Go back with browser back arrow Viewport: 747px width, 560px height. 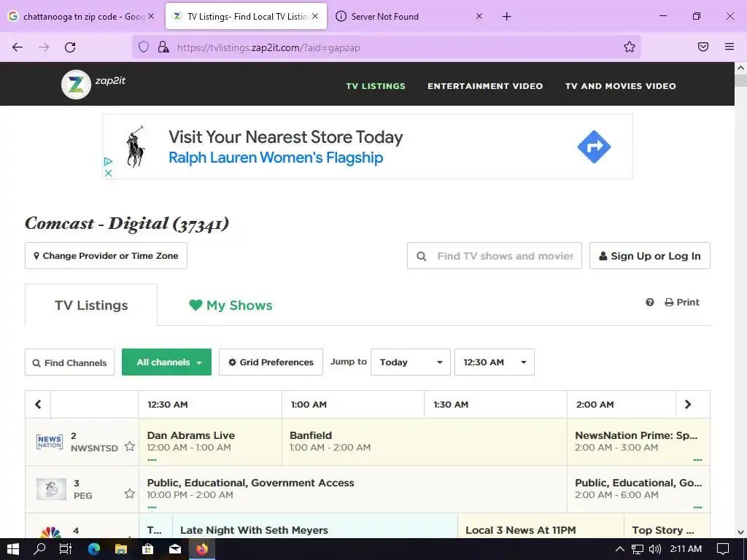click(18, 47)
